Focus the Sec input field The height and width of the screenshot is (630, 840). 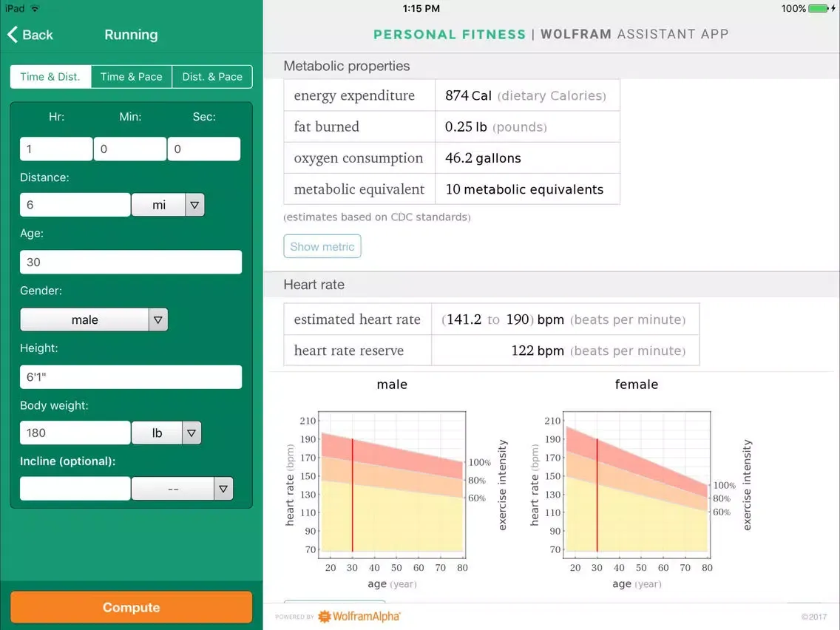click(204, 149)
